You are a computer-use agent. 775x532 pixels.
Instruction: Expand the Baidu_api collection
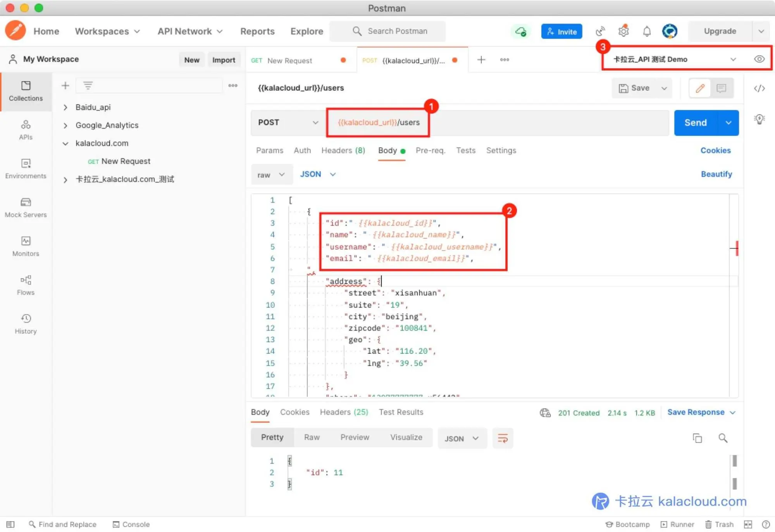tap(65, 107)
